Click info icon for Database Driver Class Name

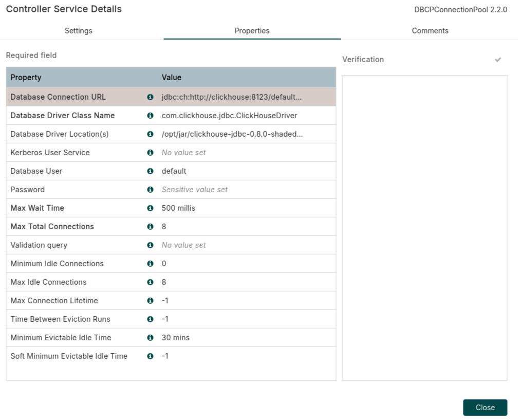[x=150, y=115]
